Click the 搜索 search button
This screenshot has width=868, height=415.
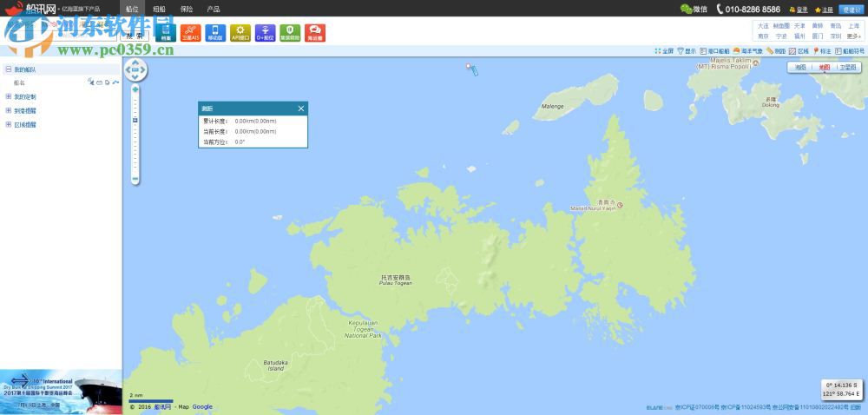[x=135, y=36]
